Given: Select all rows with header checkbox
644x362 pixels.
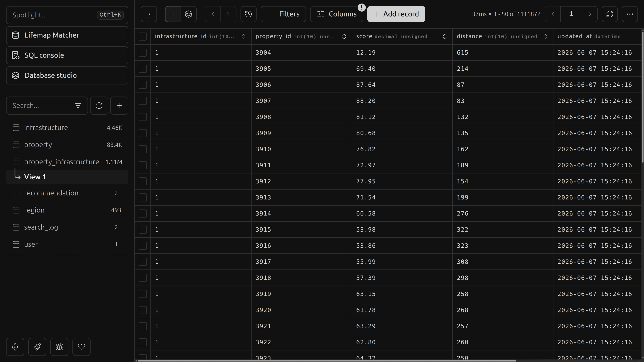Looking at the screenshot, I should tap(143, 37).
